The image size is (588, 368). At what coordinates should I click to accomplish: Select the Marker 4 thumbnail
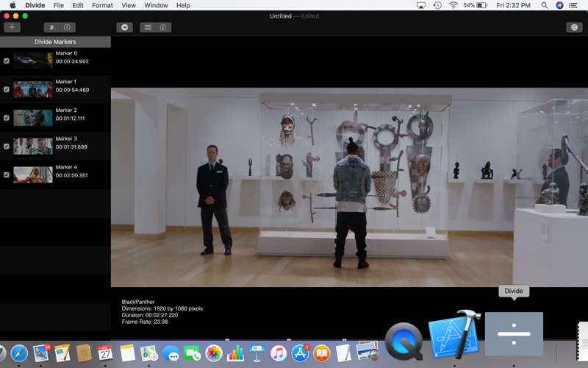click(33, 175)
